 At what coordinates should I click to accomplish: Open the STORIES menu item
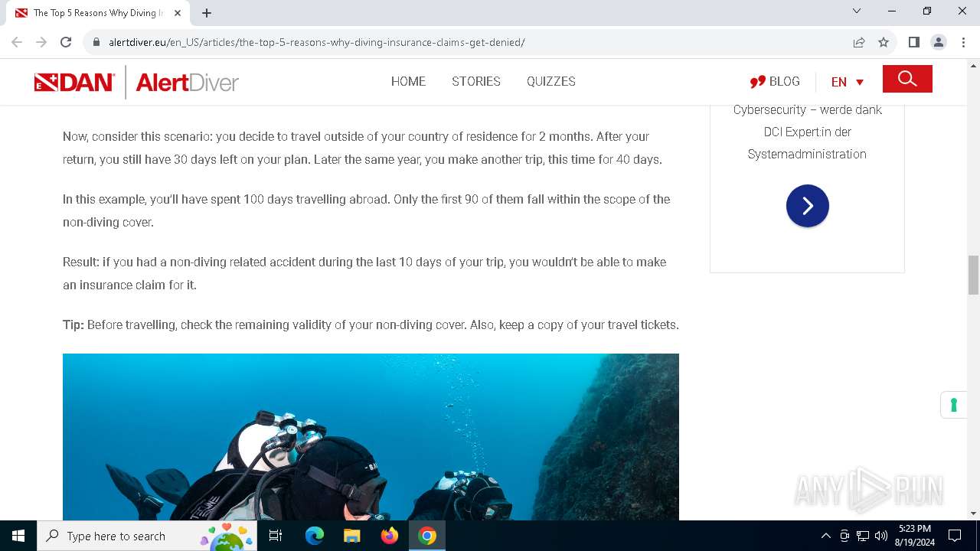point(476,81)
